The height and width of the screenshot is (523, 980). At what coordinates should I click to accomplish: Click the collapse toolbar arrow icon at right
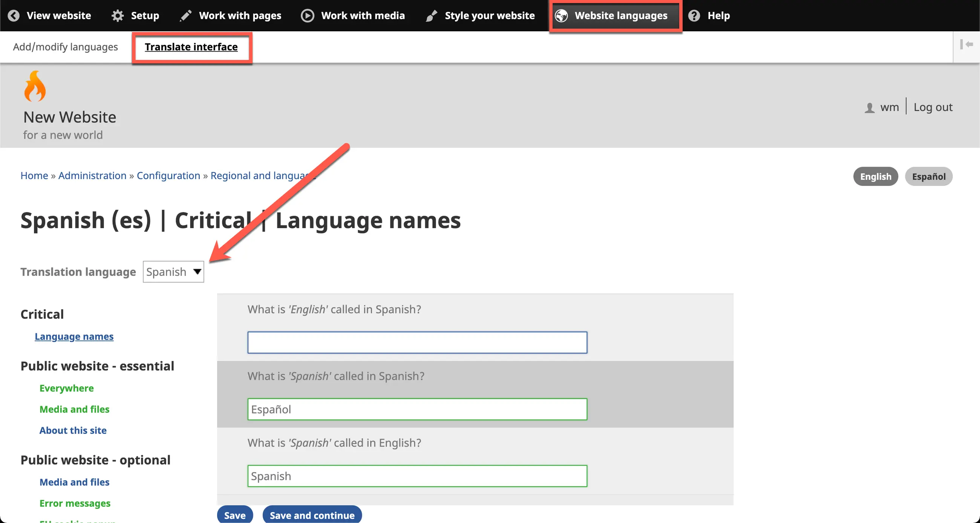966,44
